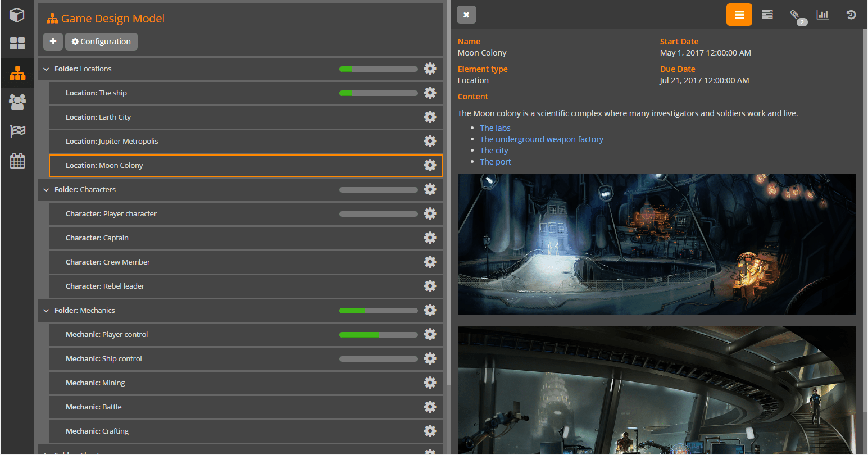The width and height of the screenshot is (868, 455).
Task: Open the dashboard grid view from sidebar
Action: point(17,43)
